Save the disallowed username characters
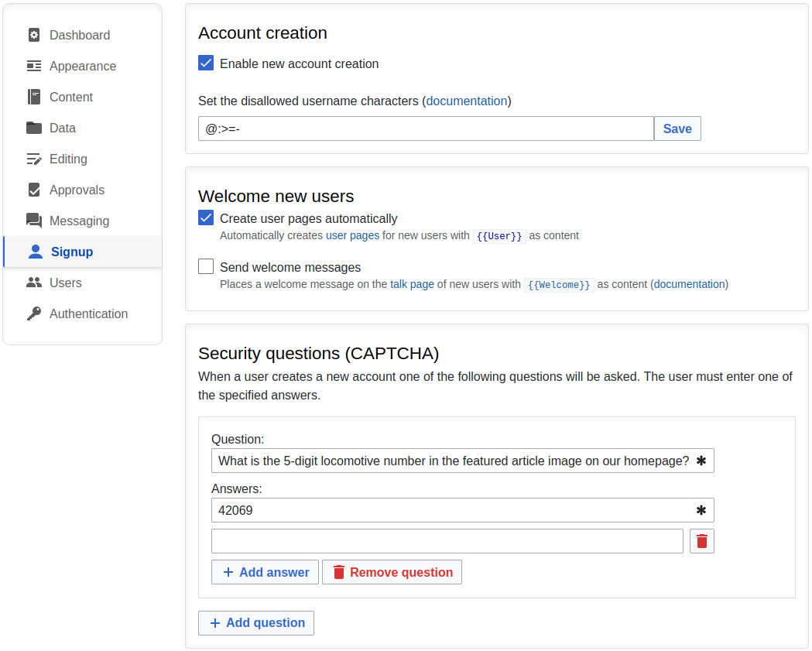Screen dimensions: 812x651 pyautogui.click(x=677, y=128)
